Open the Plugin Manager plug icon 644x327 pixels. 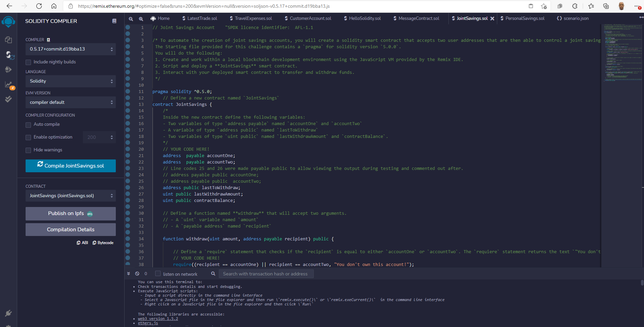[x=8, y=314]
